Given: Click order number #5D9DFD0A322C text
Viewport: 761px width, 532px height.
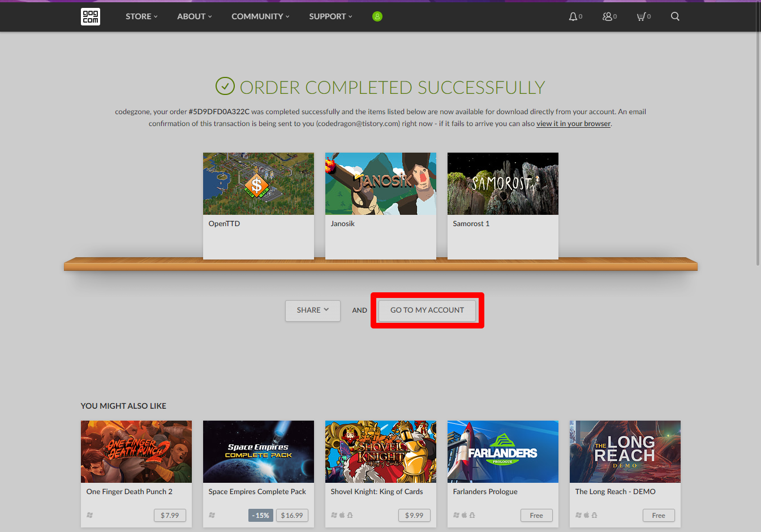Looking at the screenshot, I should click(219, 111).
